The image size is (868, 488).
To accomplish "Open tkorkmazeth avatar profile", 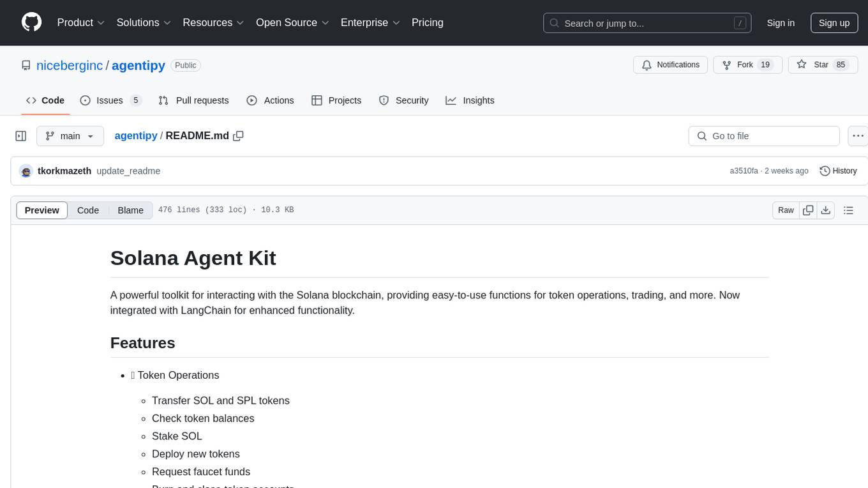I will 26,171.
